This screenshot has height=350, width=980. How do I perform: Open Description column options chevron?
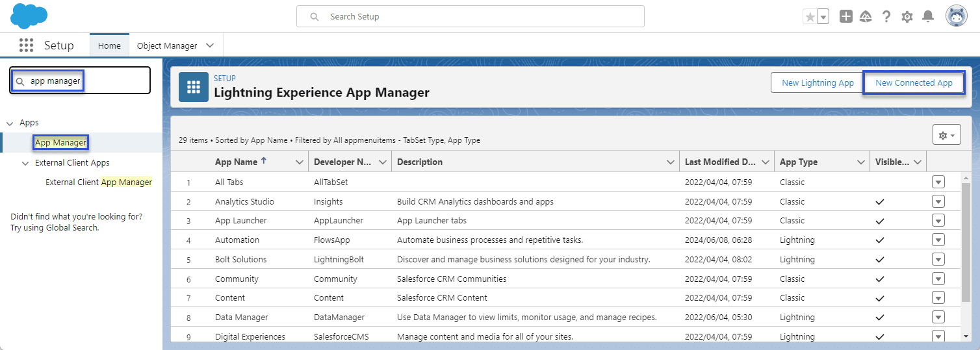coord(670,162)
